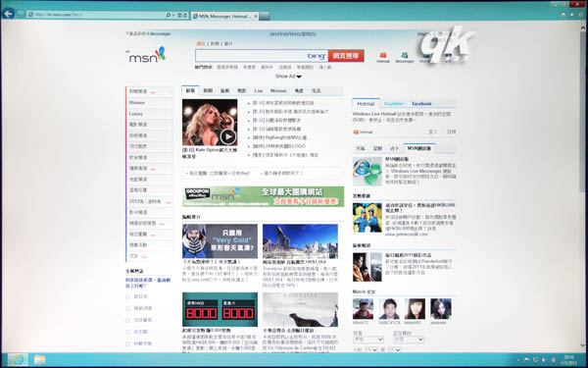Open File Explorer folder on the taskbar

point(39,360)
